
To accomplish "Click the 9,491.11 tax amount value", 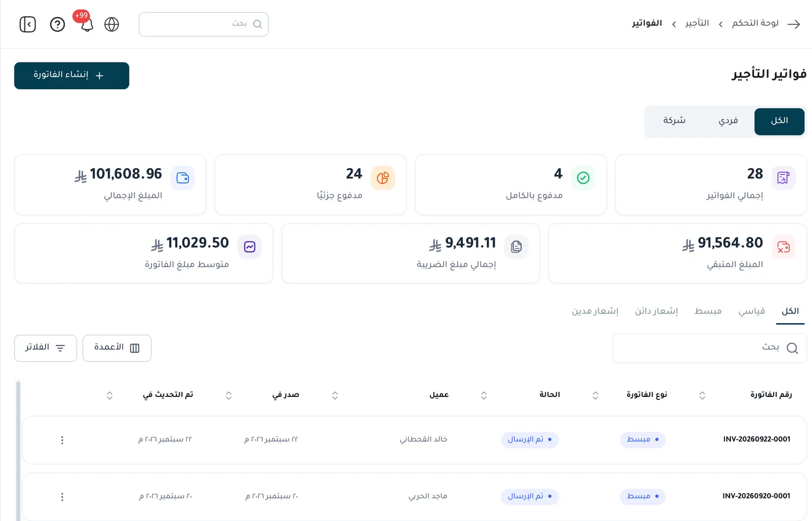I will tap(470, 243).
